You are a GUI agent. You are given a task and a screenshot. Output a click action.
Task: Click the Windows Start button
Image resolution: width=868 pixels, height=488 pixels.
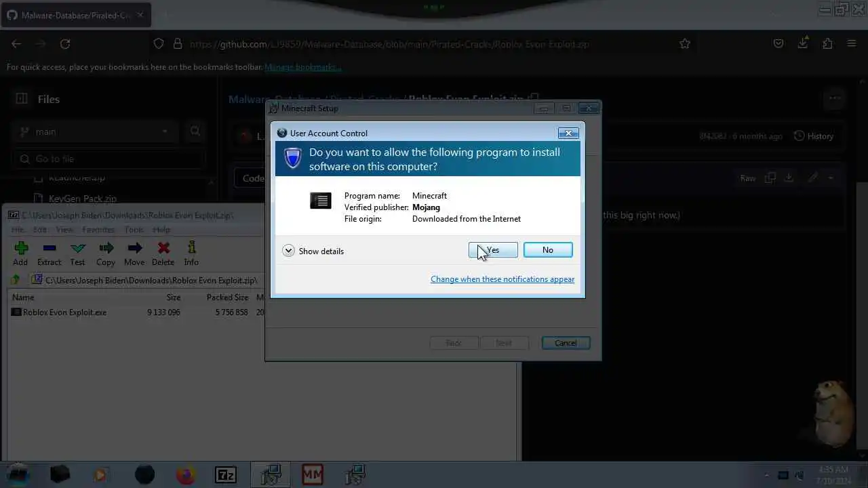tap(18, 474)
